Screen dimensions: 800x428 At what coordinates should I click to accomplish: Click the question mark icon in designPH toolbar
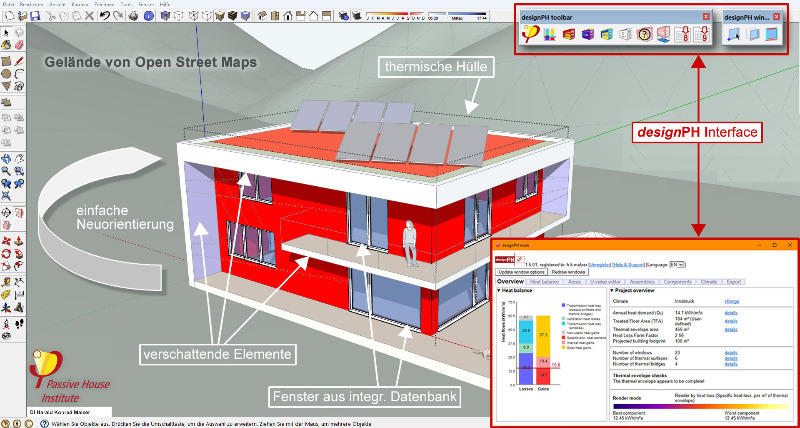click(x=644, y=35)
